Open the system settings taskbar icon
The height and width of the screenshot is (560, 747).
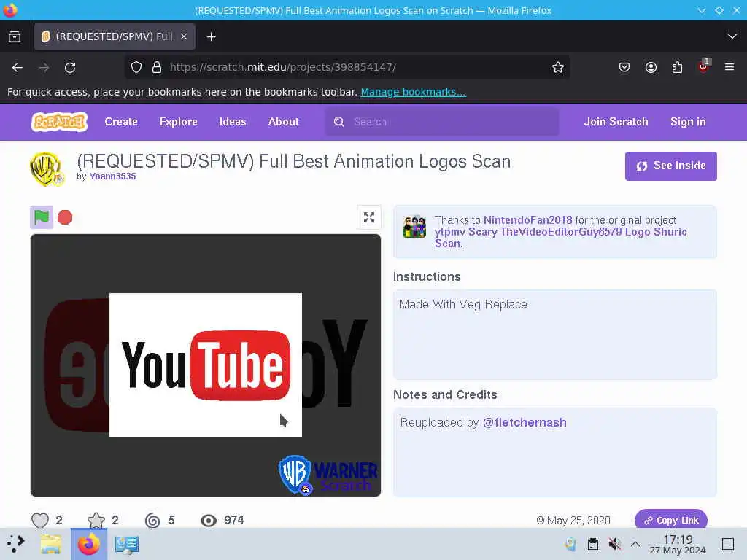[126, 544]
